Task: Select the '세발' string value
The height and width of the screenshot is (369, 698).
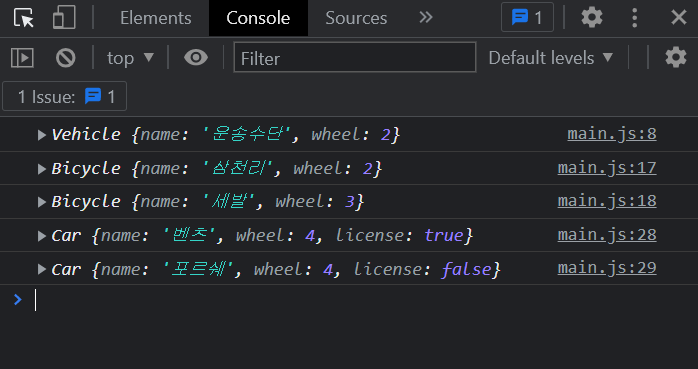Action: coord(229,202)
